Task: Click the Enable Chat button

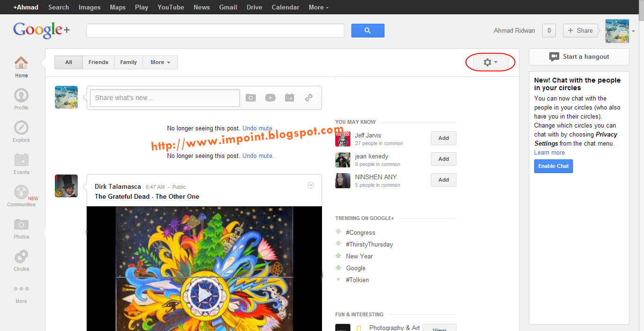Action: (554, 166)
